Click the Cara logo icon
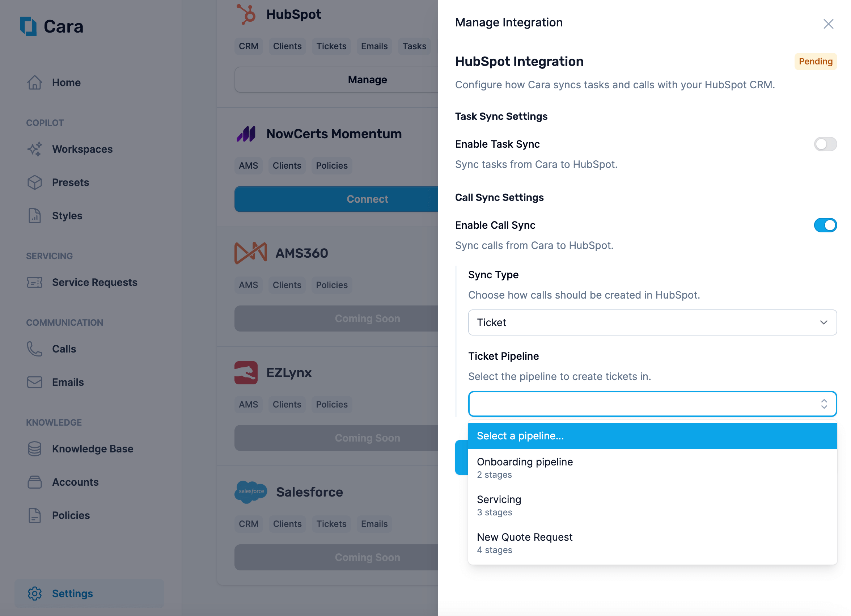 click(28, 26)
